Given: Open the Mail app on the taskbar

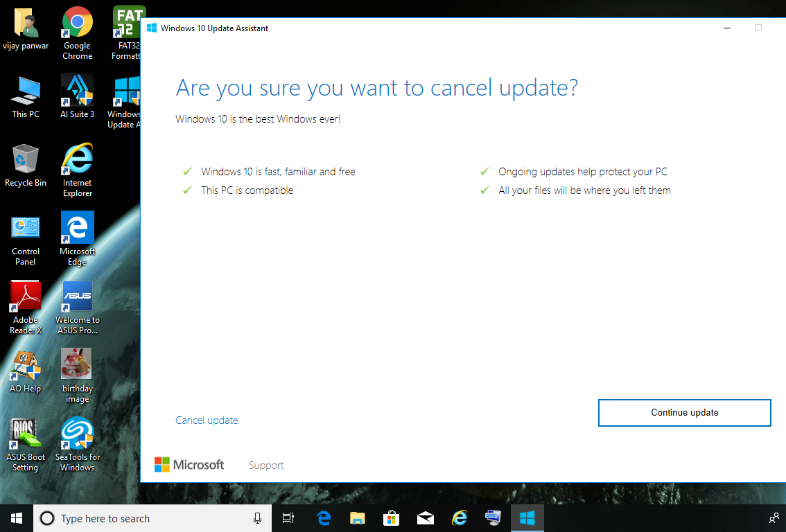Looking at the screenshot, I should tap(425, 518).
